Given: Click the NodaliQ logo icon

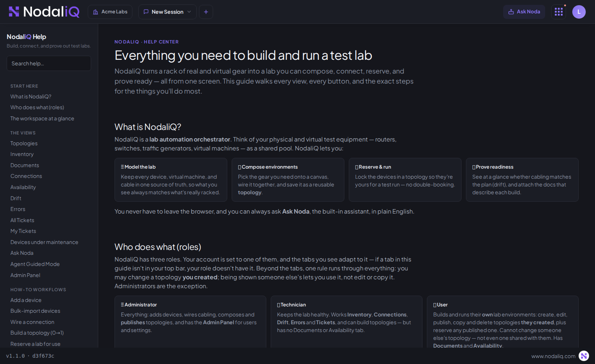Looking at the screenshot, I should click(x=14, y=12).
